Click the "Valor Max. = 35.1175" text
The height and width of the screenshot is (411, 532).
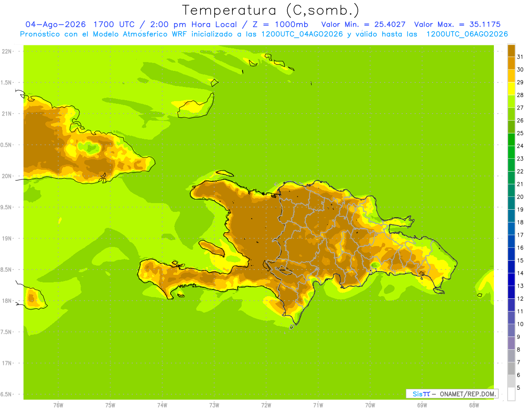(457, 24)
